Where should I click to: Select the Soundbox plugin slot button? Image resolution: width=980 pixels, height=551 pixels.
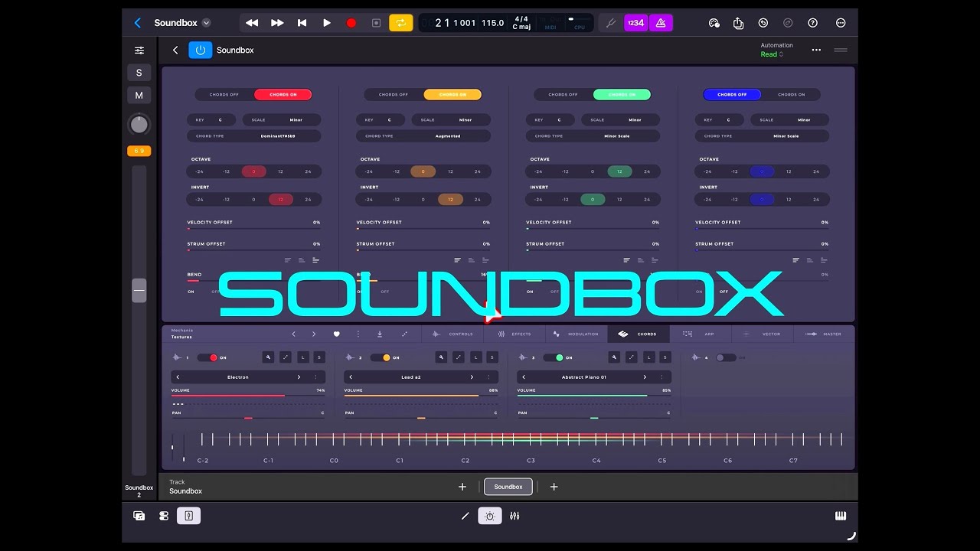tap(508, 487)
